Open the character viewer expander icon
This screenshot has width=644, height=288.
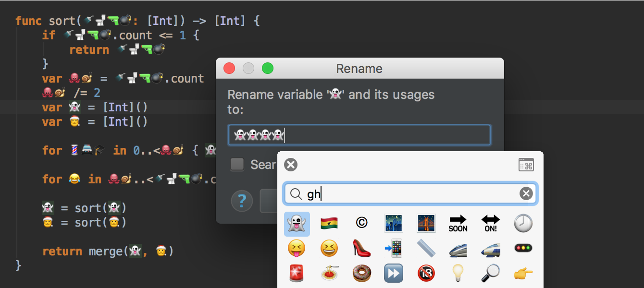[x=527, y=165]
